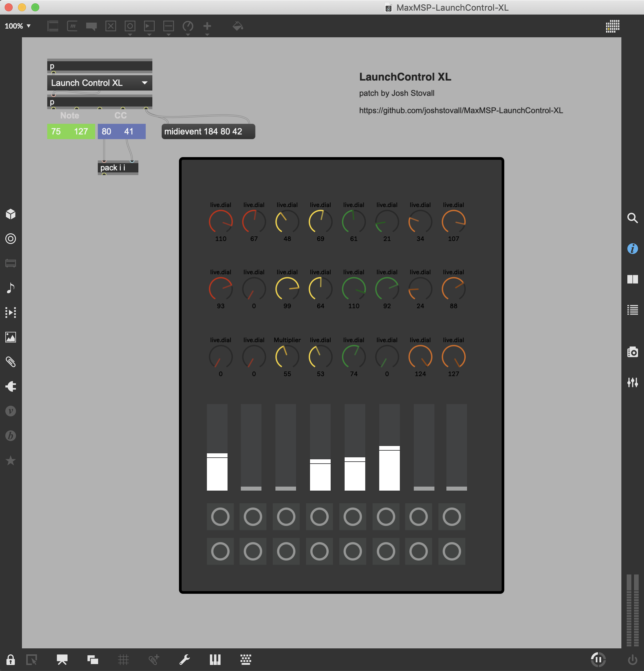Viewport: 644px width, 671px height.
Task: Click the search icon in right sidebar
Action: [x=632, y=218]
